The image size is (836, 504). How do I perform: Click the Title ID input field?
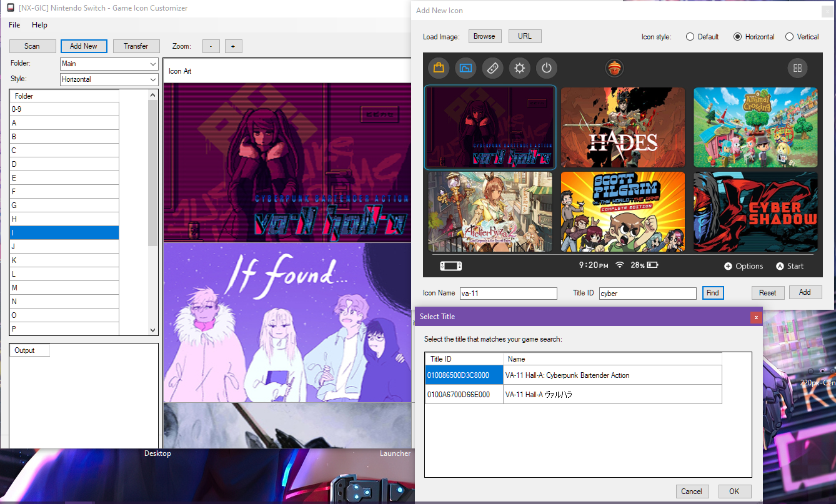[648, 294]
